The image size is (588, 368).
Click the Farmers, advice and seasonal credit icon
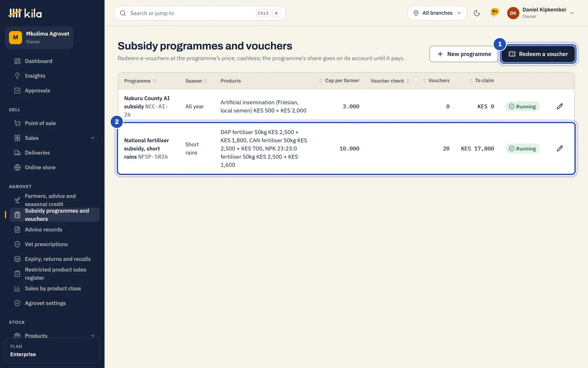[17, 200]
